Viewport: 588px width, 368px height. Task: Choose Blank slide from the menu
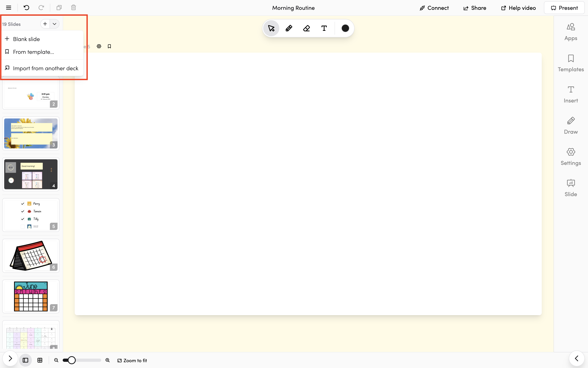(26, 39)
